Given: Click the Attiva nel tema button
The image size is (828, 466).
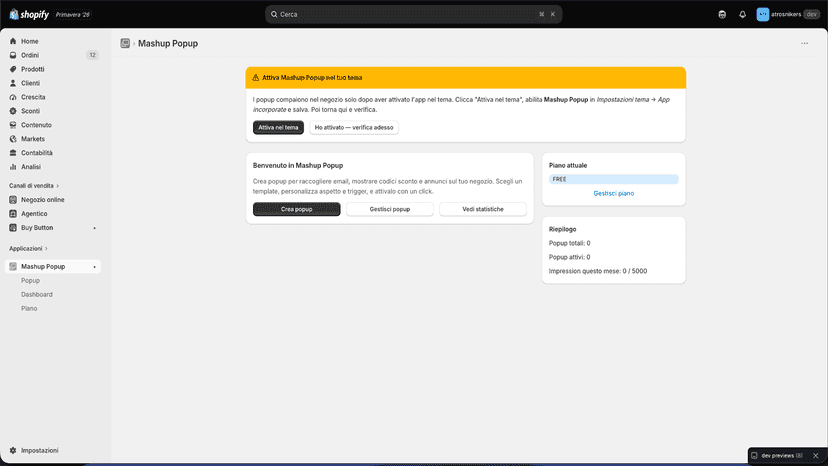Looking at the screenshot, I should pos(278,127).
